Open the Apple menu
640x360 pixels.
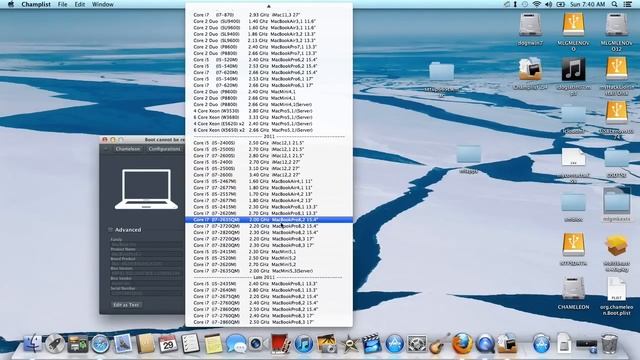[11, 4]
